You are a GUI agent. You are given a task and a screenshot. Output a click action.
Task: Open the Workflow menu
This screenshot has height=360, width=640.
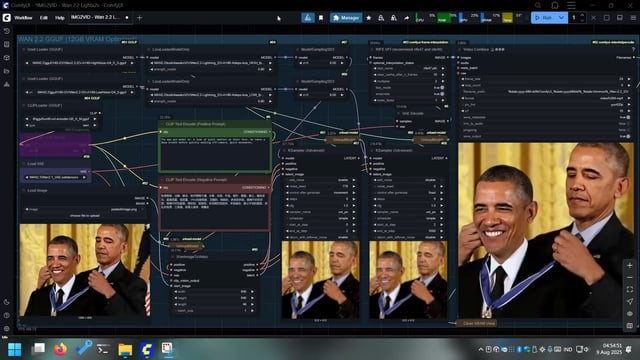point(23,18)
